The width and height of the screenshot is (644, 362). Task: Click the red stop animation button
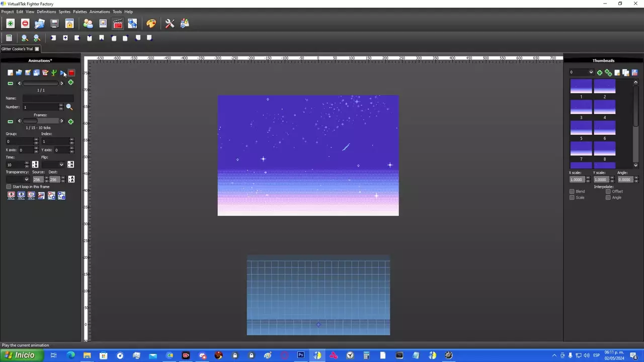(71, 73)
